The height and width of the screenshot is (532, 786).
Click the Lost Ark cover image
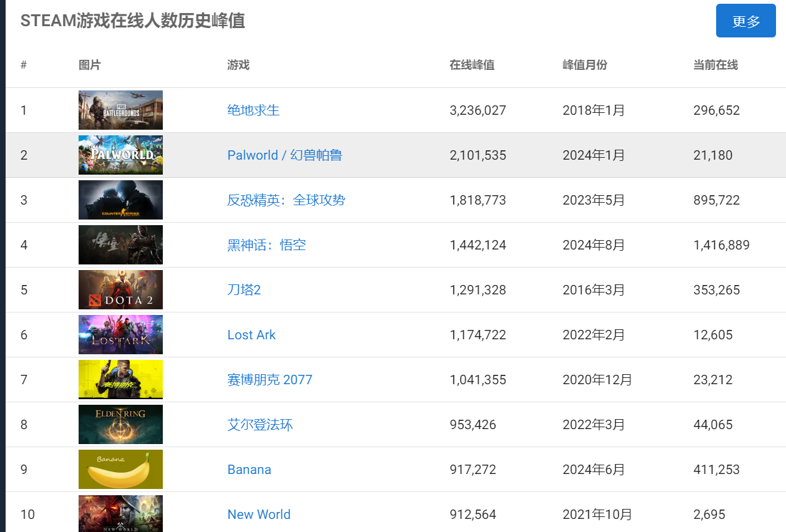[x=120, y=335]
